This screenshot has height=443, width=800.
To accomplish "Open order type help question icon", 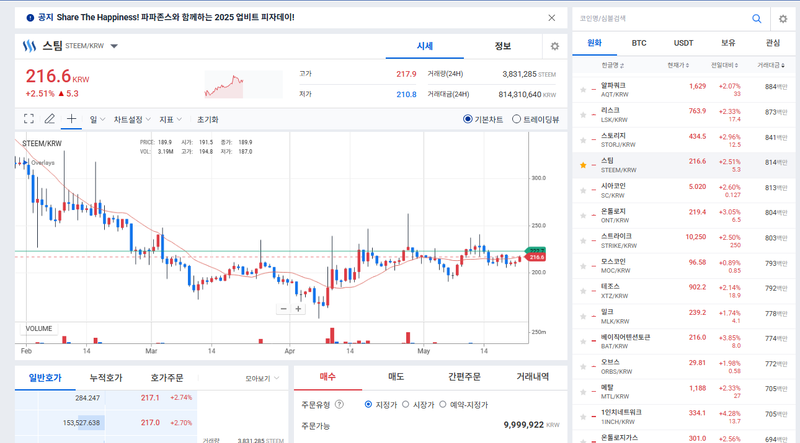I will [339, 404].
